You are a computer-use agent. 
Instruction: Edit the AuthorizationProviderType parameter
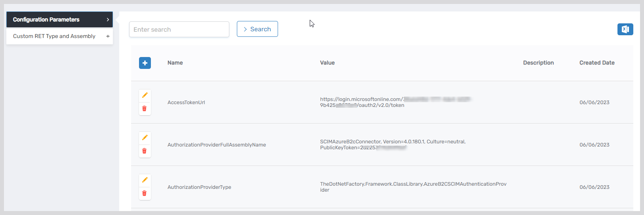[x=145, y=180]
